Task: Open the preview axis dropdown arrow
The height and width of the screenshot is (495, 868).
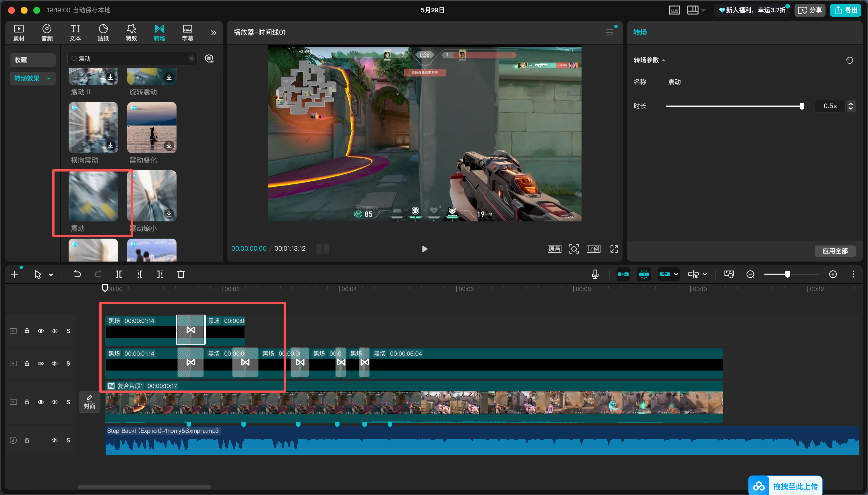Action: (705, 274)
